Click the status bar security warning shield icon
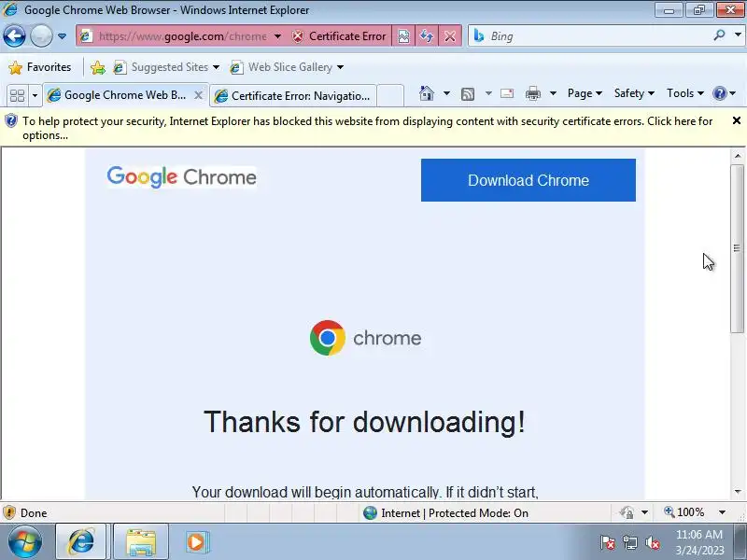 9,512
